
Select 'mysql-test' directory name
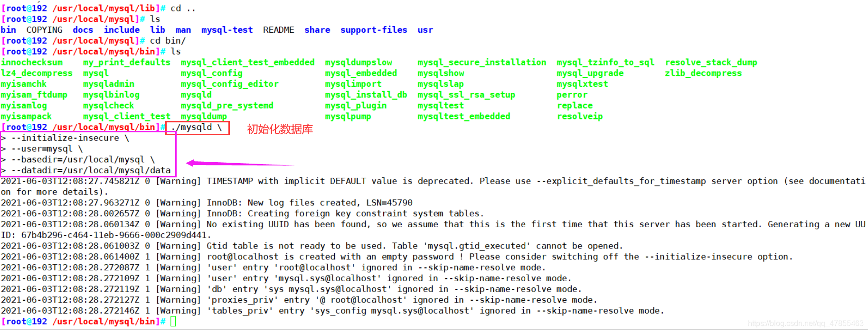coord(227,30)
